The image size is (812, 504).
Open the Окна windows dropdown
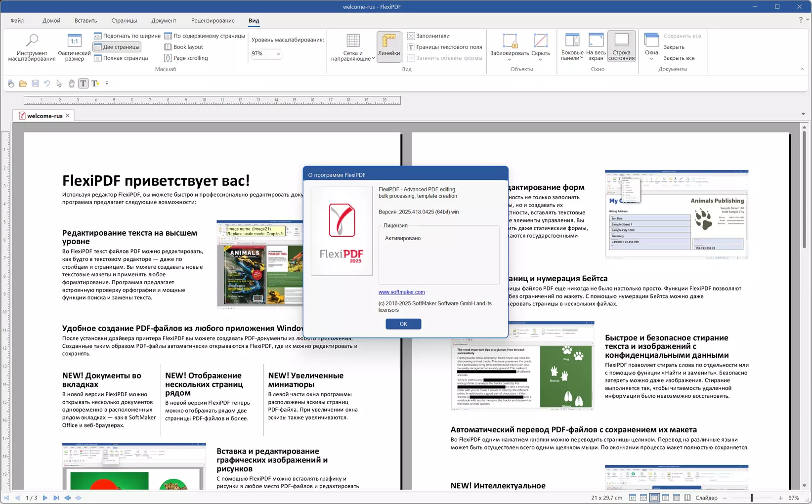651,47
